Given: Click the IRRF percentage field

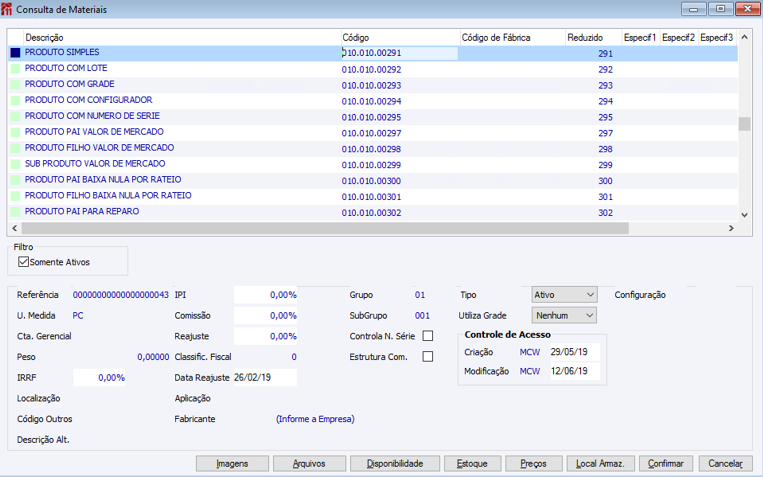Looking at the screenshot, I should tap(99, 378).
